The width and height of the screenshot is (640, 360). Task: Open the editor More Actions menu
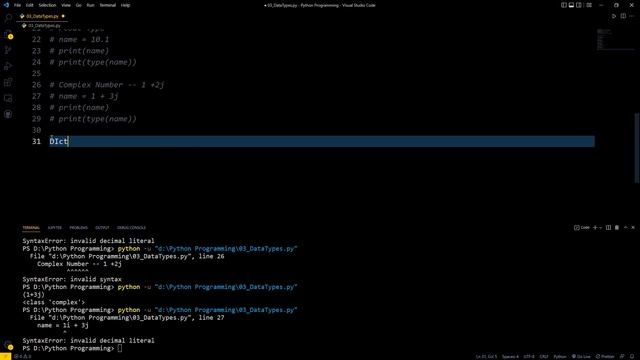tap(632, 16)
